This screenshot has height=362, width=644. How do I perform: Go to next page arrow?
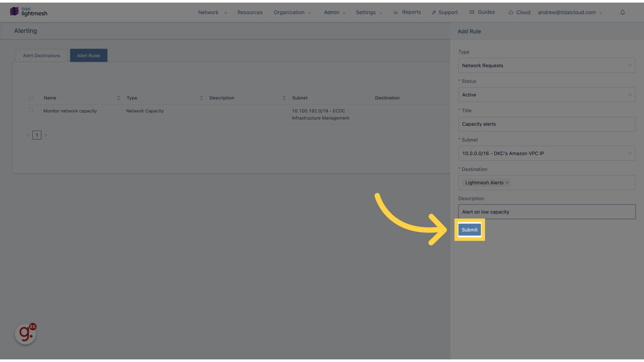point(46,135)
